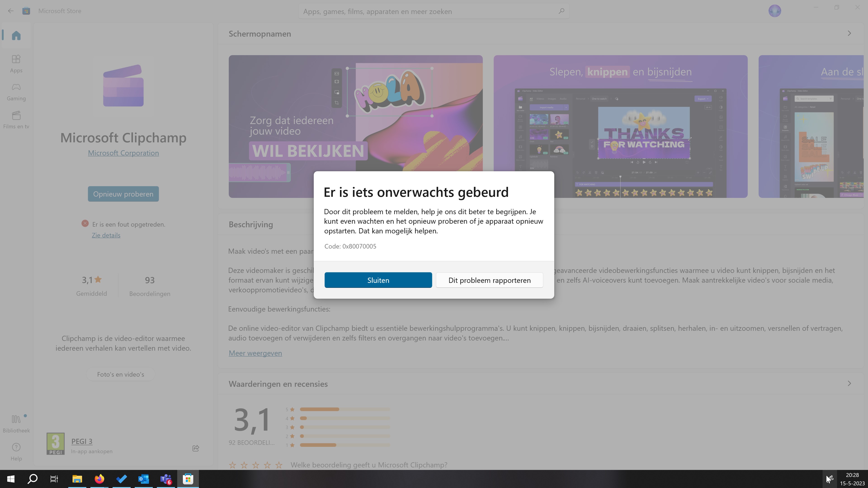
Task: Expand Waarderingen en recensies chevron
Action: click(x=849, y=384)
